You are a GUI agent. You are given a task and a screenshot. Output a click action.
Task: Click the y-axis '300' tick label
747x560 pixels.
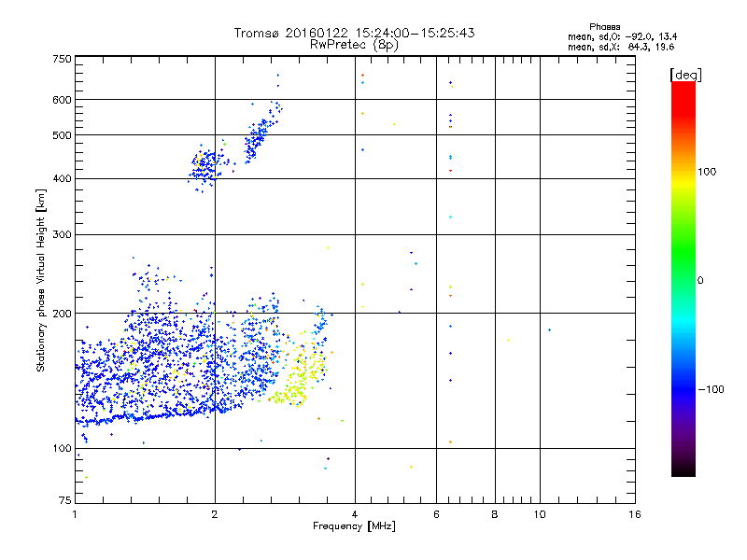[x=62, y=235]
